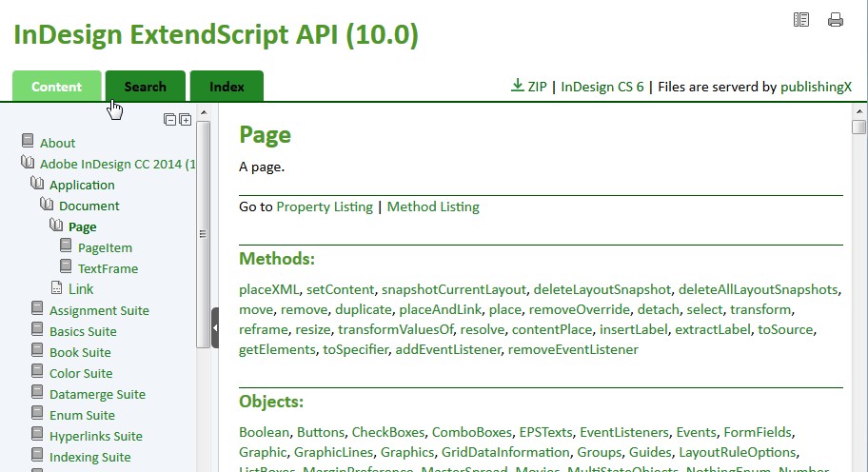Click the book icon beside PageItem
The width and height of the screenshot is (868, 472).
66,246
